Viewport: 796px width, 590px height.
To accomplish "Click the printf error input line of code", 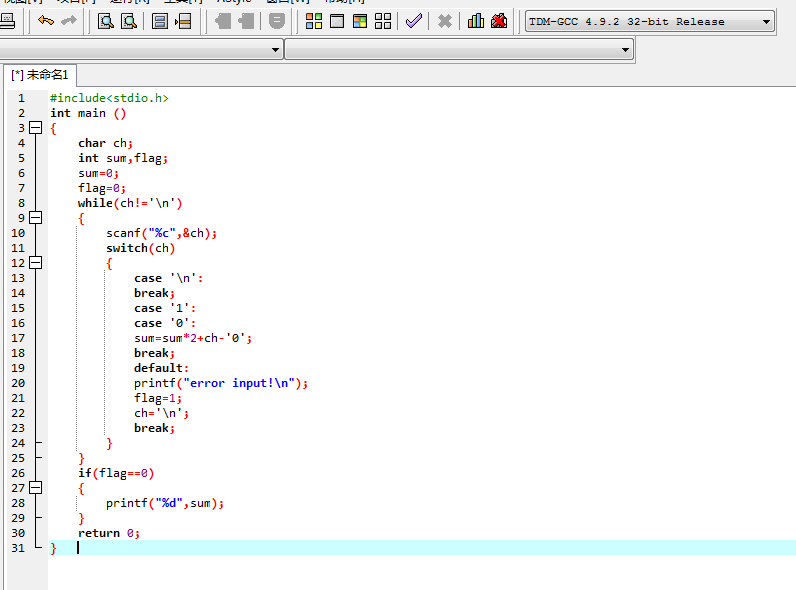I will 221,383.
